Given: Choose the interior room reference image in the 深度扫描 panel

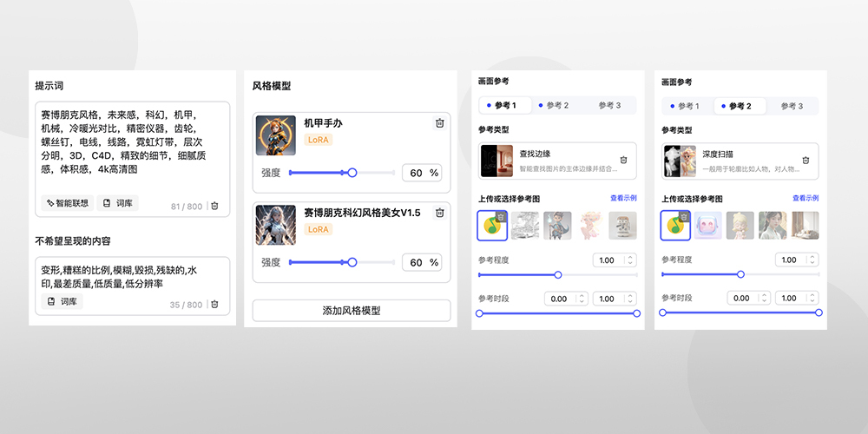Looking at the screenshot, I should 806,226.
